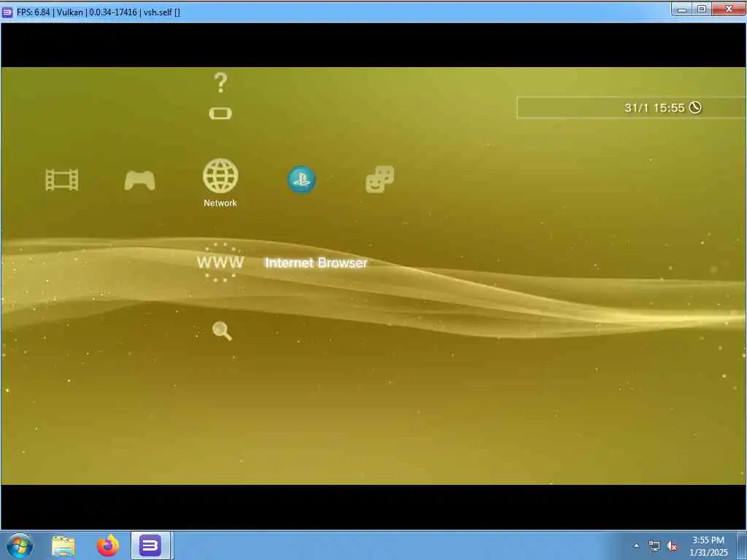Select the Video film strip category icon
This screenshot has width=747, height=560.
pyautogui.click(x=62, y=180)
